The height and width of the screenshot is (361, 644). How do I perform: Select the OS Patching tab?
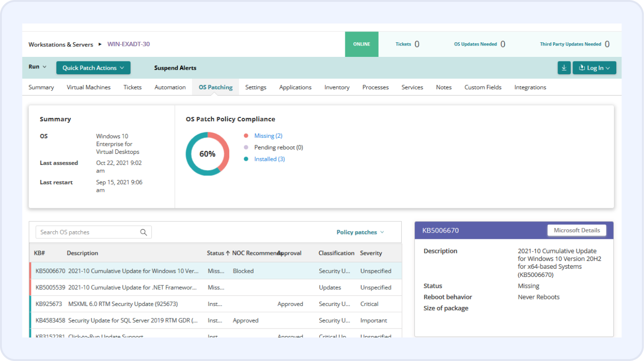[216, 87]
